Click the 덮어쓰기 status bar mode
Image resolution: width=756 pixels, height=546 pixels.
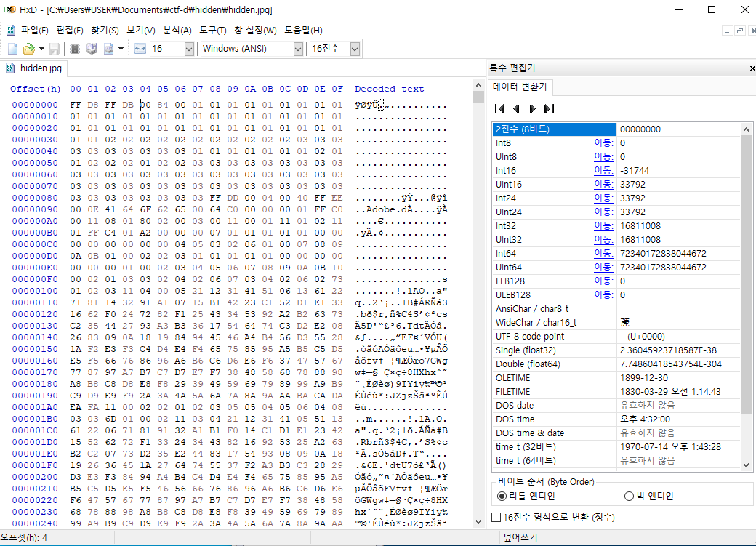pos(520,537)
